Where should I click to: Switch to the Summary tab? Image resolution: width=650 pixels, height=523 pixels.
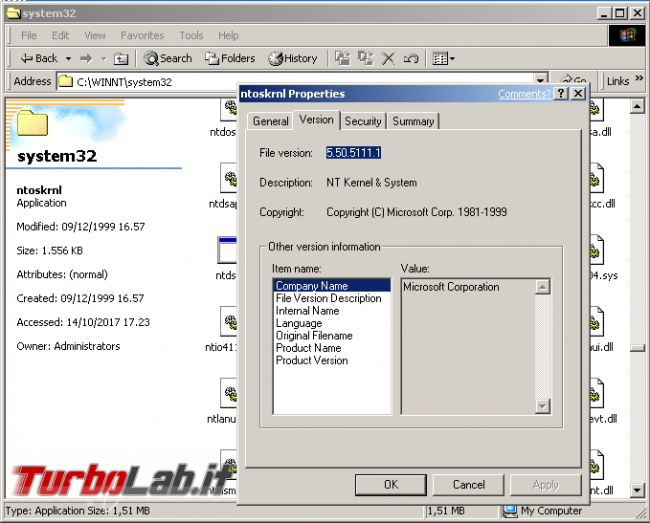point(413,121)
